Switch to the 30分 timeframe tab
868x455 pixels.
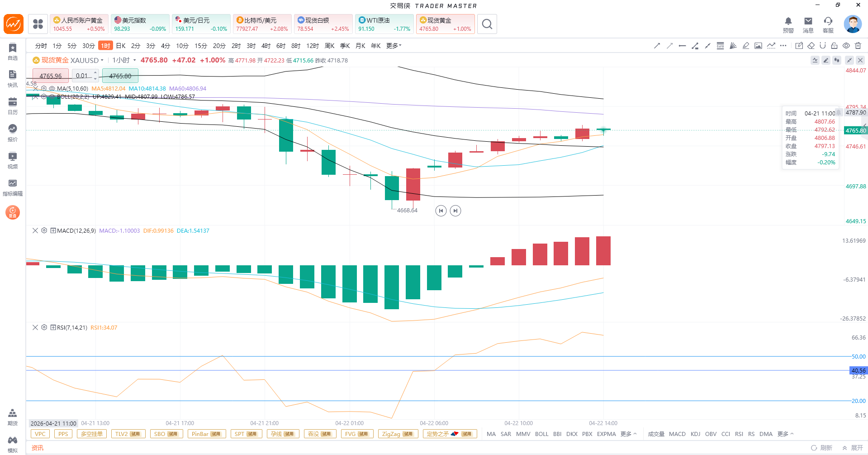[89, 46]
